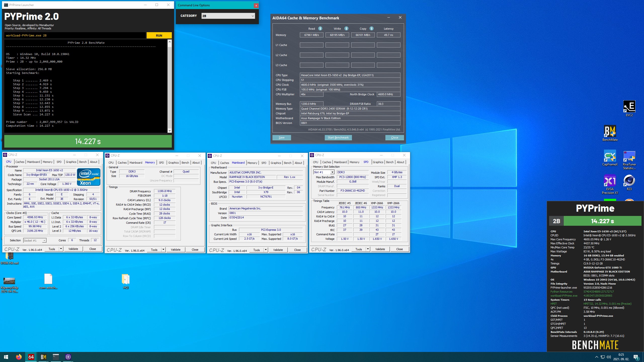The image size is (644, 362).
Task: Click the Copy info icon in AIDA64
Action: tap(372, 28)
